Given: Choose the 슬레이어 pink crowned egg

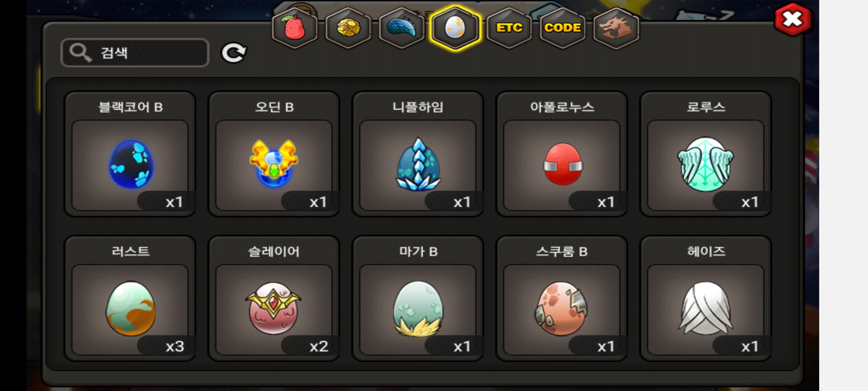Looking at the screenshot, I should pos(274,298).
